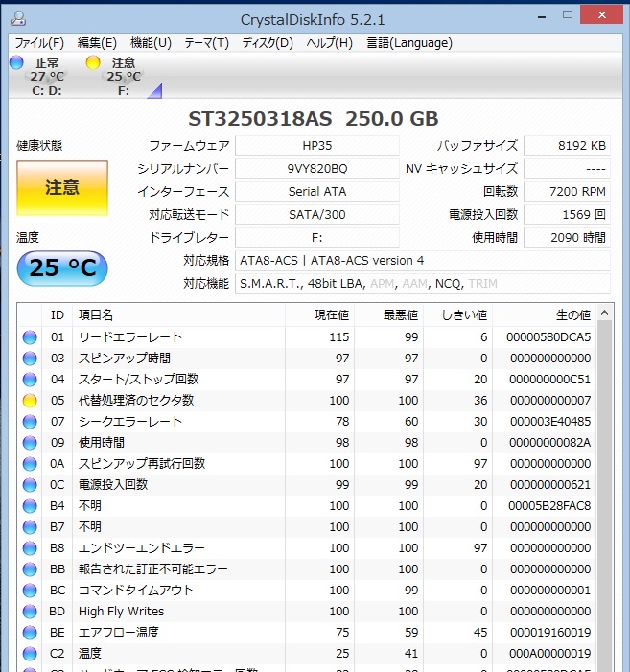Click the status orb for row B8 エンドツーエンドエラー
The width and height of the screenshot is (630, 672).
point(30,548)
